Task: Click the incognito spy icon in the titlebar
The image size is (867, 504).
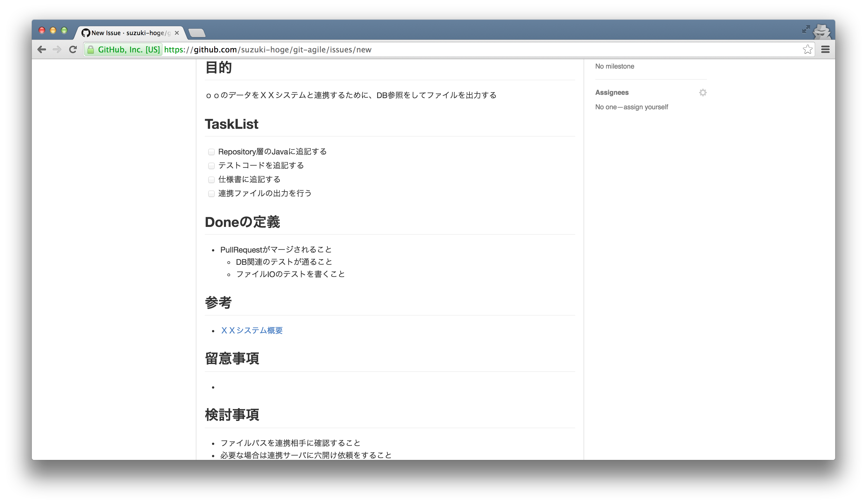Action: tap(822, 32)
